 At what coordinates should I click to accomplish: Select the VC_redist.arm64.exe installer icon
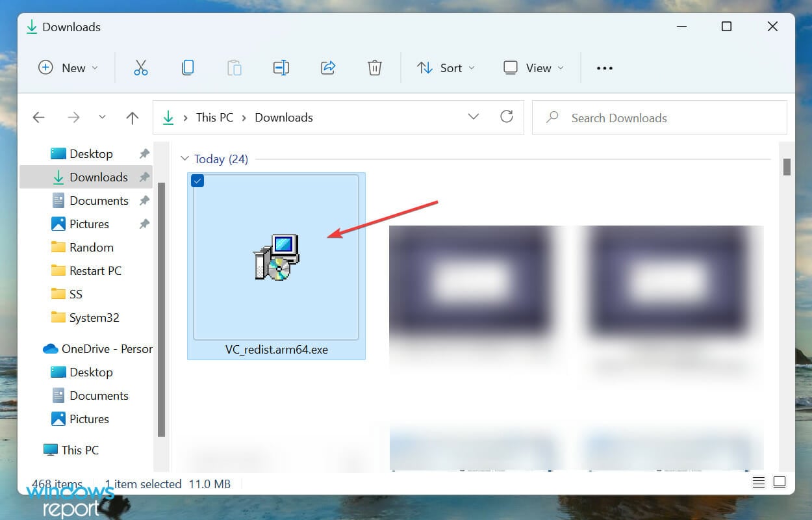tap(277, 257)
